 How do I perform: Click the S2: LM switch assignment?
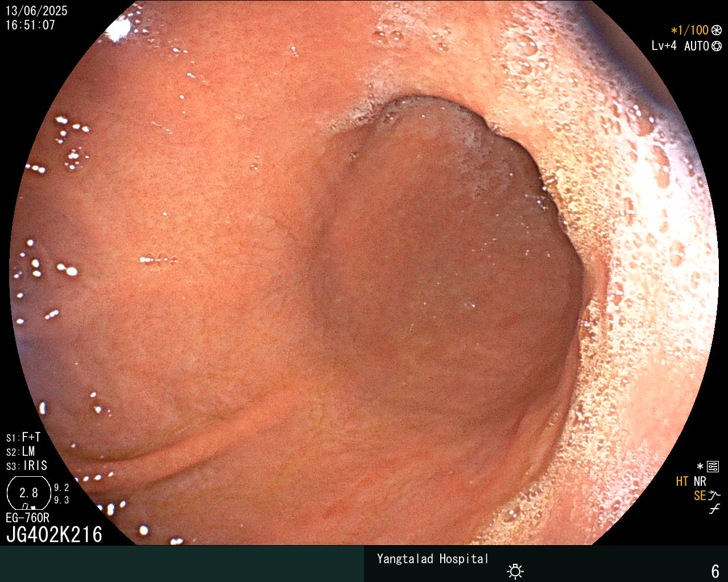(20, 452)
